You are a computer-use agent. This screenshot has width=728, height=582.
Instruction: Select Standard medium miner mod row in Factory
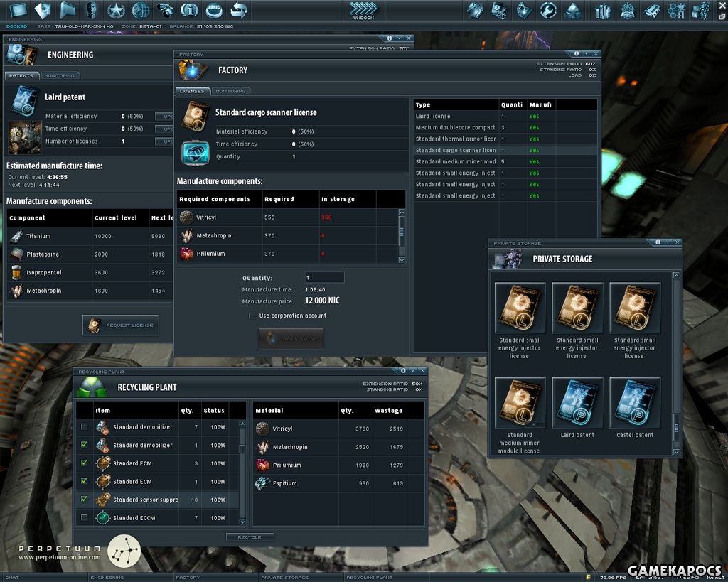coord(505,161)
